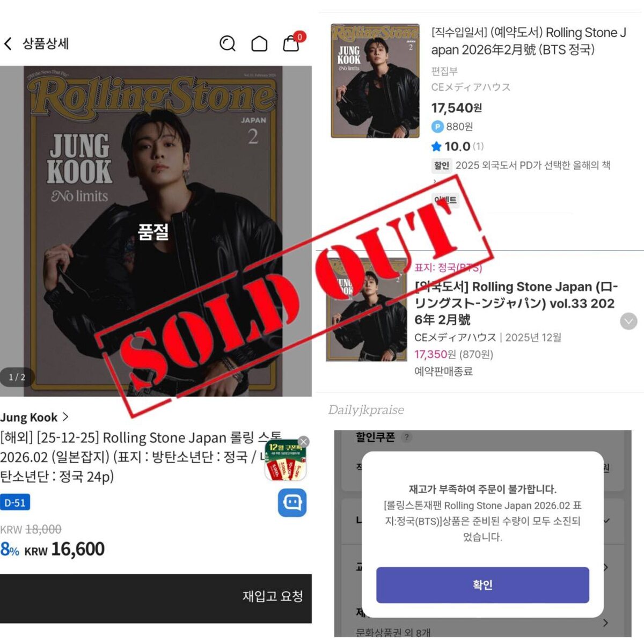Select the 할인 badge label
Screen dimensions: 644x644
pyautogui.click(x=441, y=165)
